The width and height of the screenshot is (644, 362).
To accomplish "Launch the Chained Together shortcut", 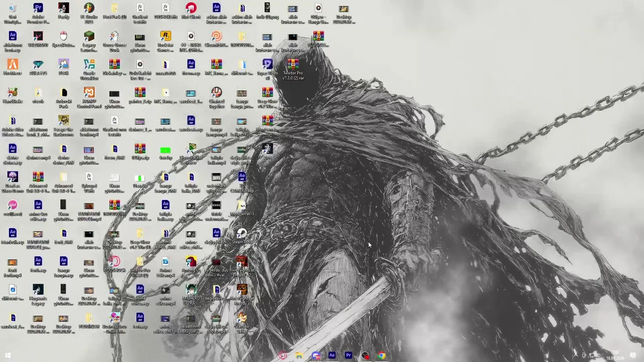I will (216, 98).
